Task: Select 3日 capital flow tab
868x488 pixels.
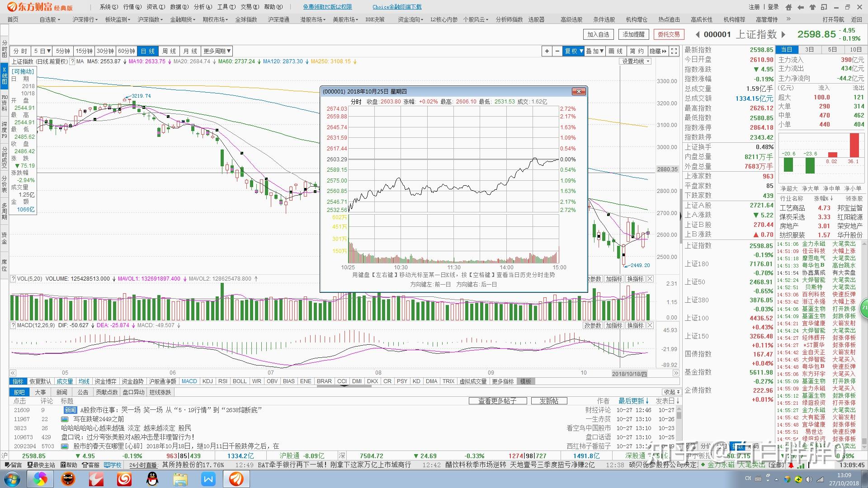Action: coord(809,50)
